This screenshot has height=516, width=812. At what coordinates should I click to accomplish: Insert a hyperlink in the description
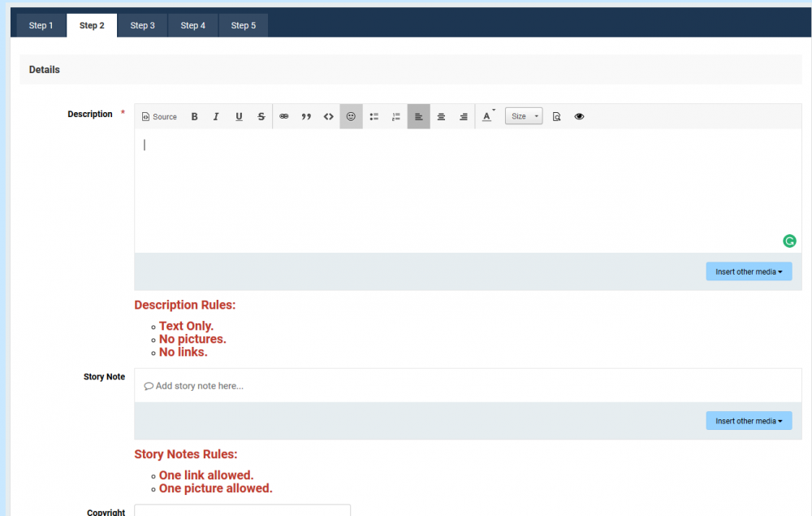(x=283, y=116)
